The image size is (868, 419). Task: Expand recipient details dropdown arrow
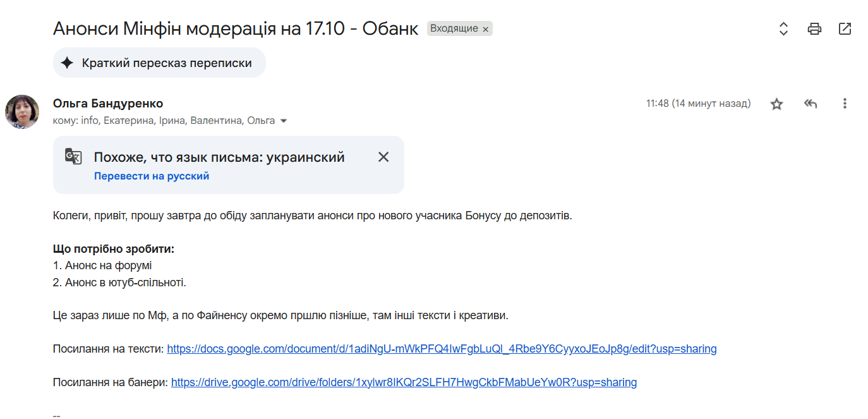pyautogui.click(x=284, y=121)
